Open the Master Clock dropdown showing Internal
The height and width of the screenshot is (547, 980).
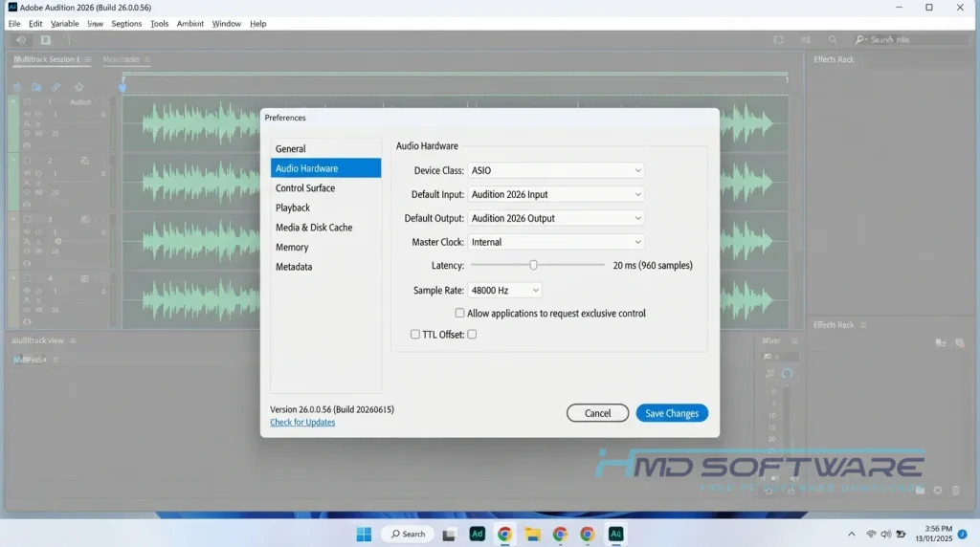point(556,242)
